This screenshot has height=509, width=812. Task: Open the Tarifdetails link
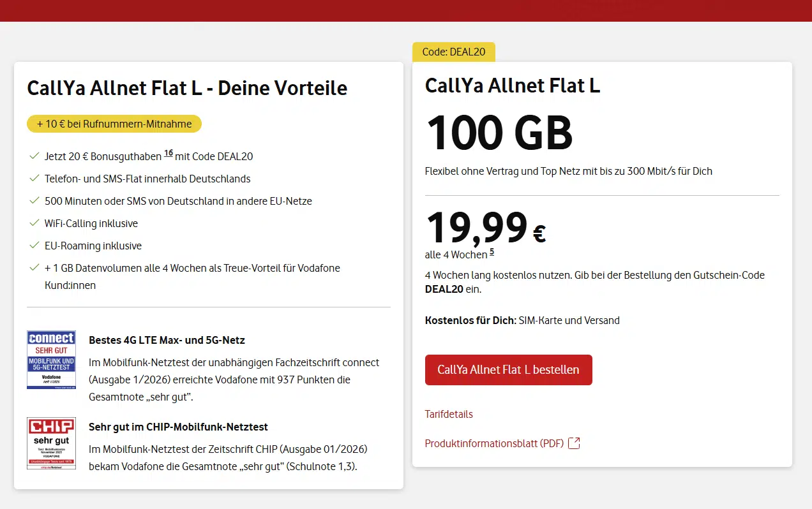pos(449,414)
